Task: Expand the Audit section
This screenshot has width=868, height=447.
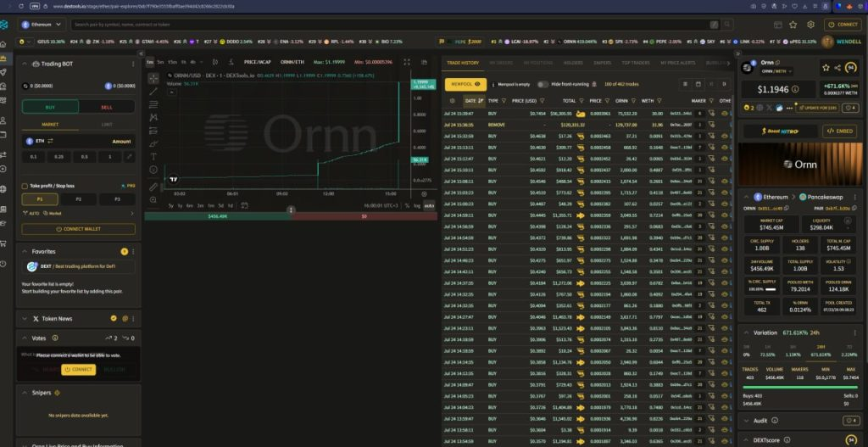Action: point(746,421)
